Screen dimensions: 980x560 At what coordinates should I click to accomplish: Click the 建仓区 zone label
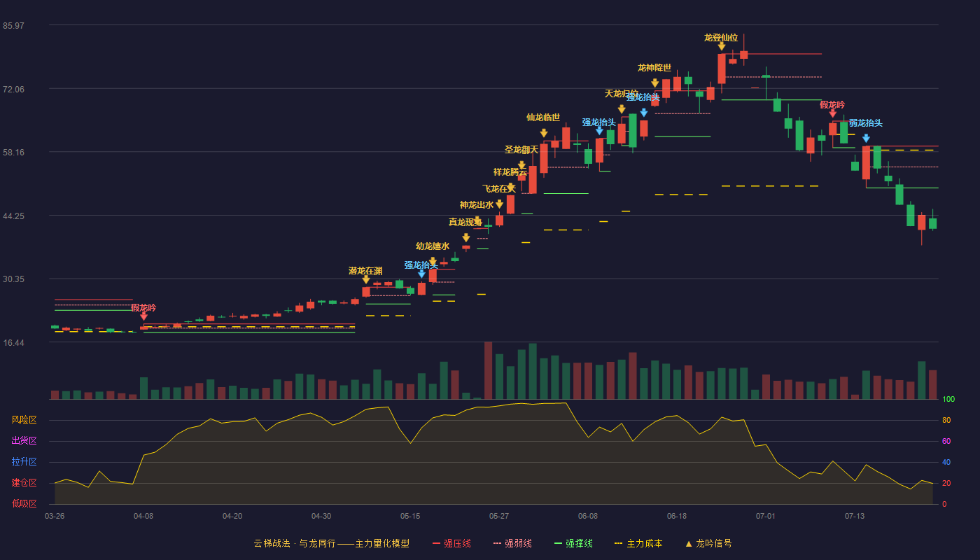[x=24, y=483]
